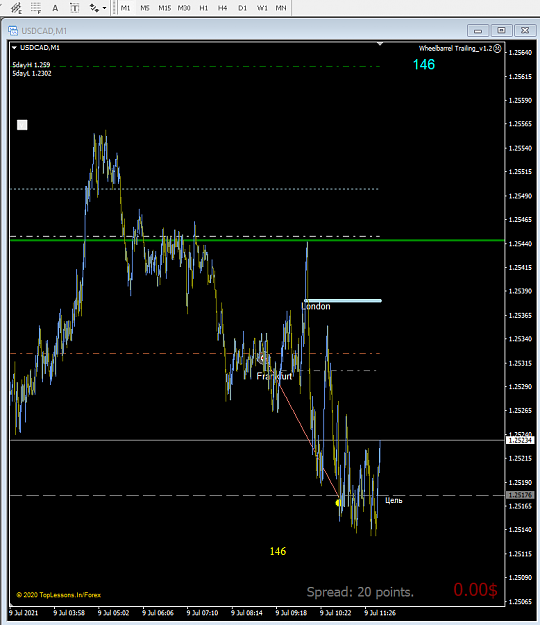Click the white square button on chart
This screenshot has width=540, height=625.
(22, 125)
